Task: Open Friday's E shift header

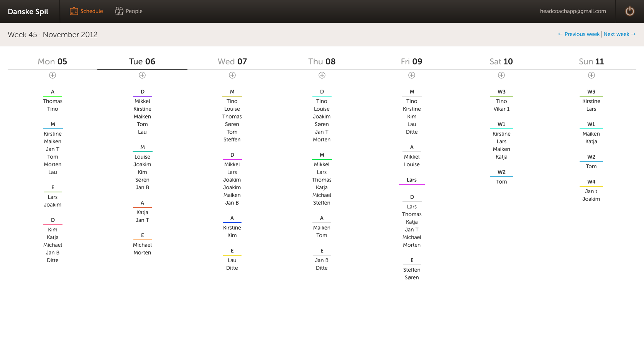Action: pyautogui.click(x=412, y=261)
